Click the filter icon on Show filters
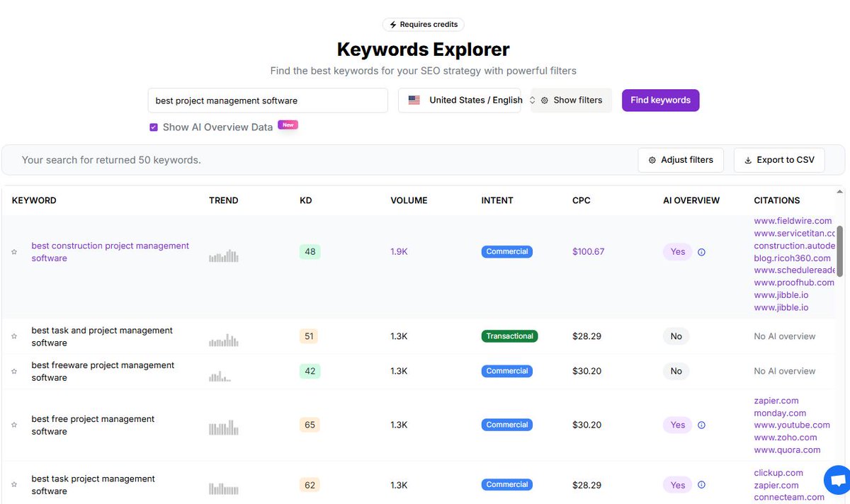Image resolution: width=850 pixels, height=504 pixels. tap(544, 100)
